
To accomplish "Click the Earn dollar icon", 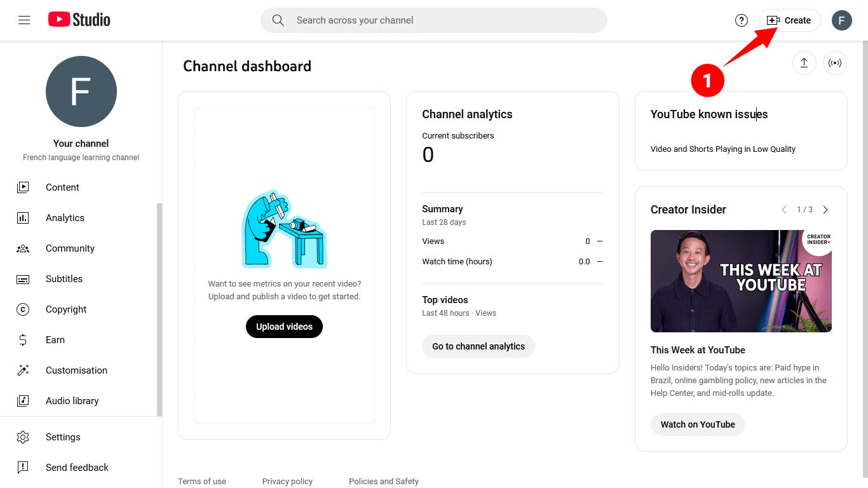I will [x=23, y=340].
